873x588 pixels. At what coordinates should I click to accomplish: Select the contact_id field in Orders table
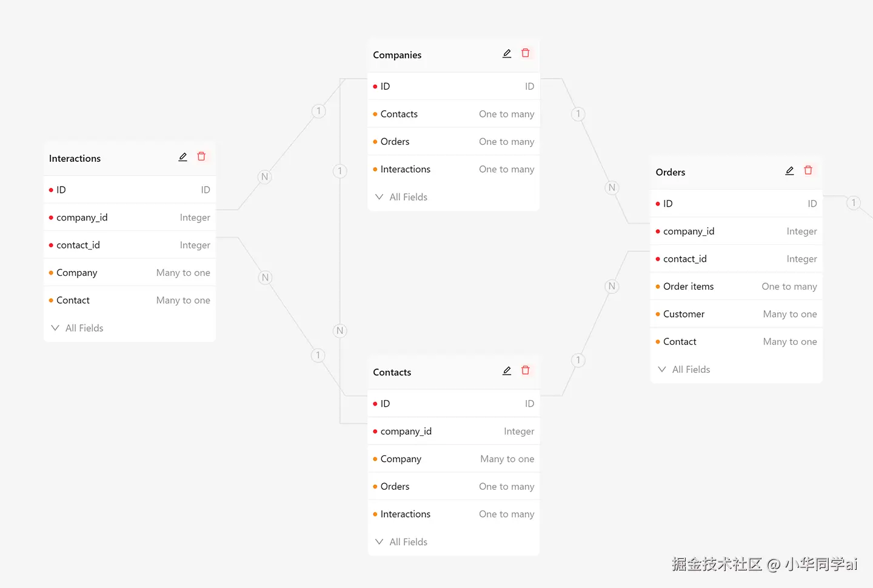(x=684, y=259)
